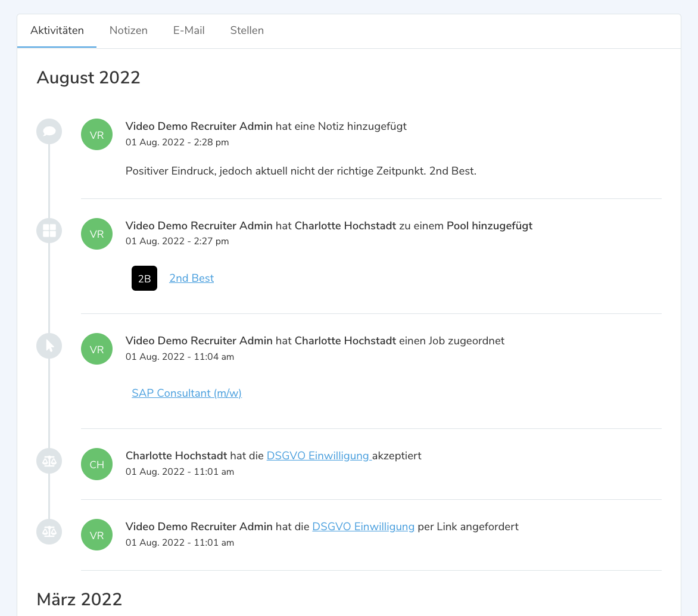Click the cursor icon for job assignment

click(x=49, y=346)
